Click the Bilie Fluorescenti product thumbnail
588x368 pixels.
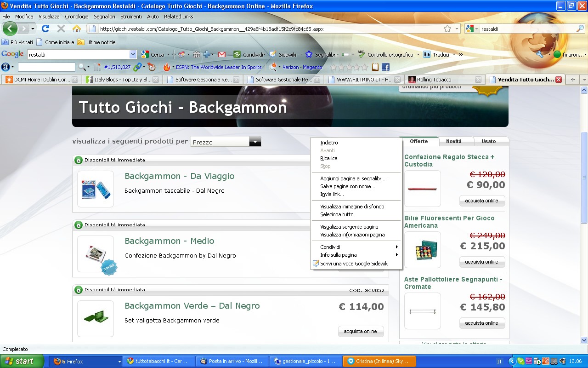click(x=423, y=250)
